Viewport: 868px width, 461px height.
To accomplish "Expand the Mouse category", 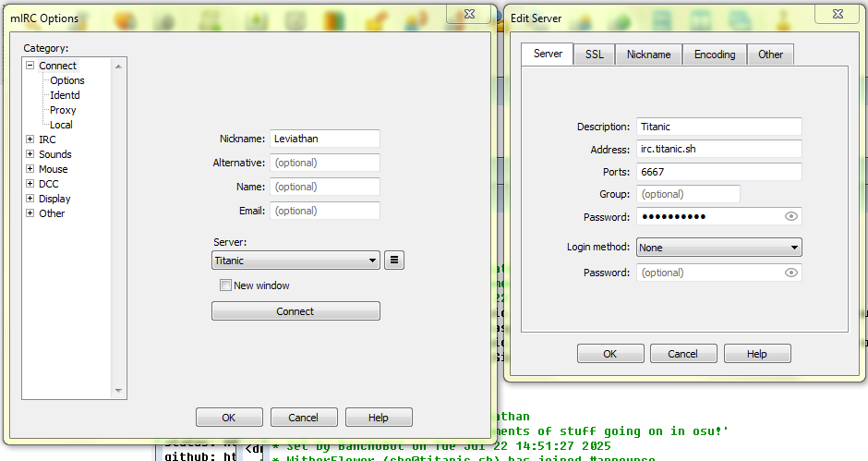I will coord(30,169).
